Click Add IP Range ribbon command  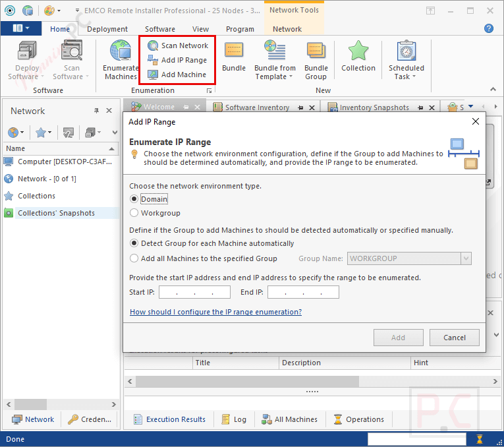point(177,60)
